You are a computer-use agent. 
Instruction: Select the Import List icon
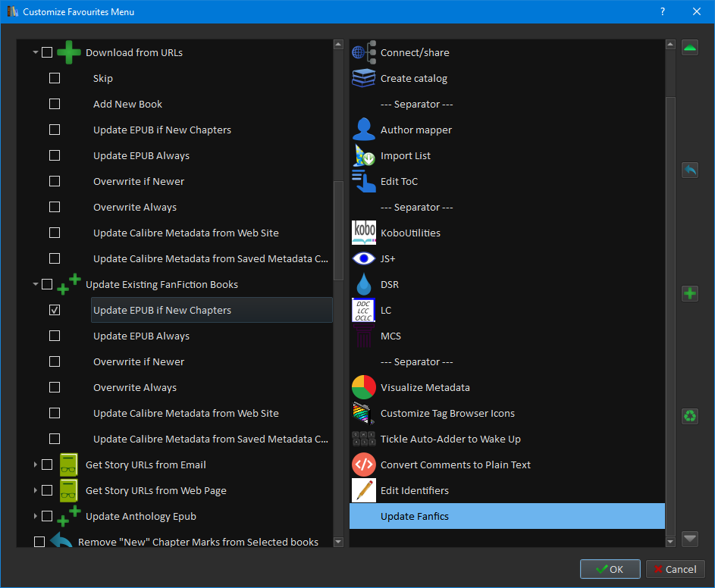[x=364, y=155]
